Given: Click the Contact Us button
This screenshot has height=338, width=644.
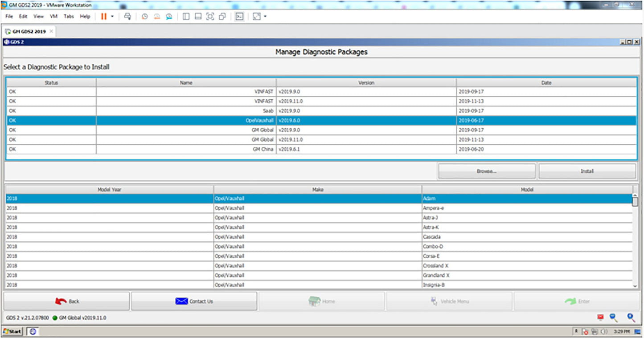Looking at the screenshot, I should coord(194,301).
